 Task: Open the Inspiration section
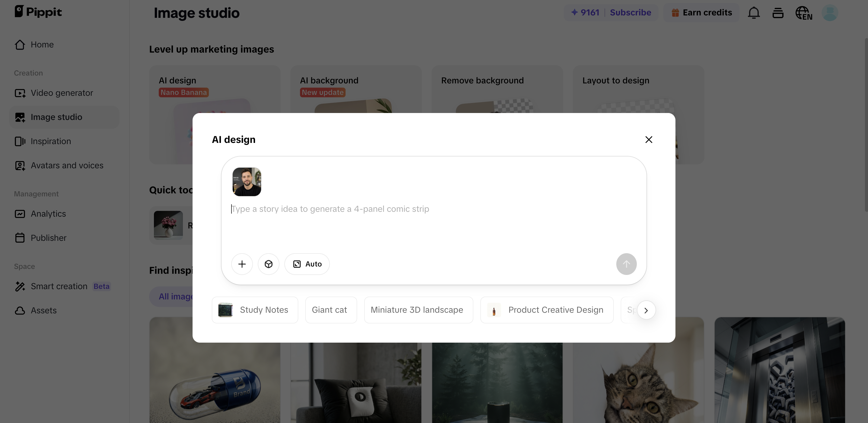[64, 141]
